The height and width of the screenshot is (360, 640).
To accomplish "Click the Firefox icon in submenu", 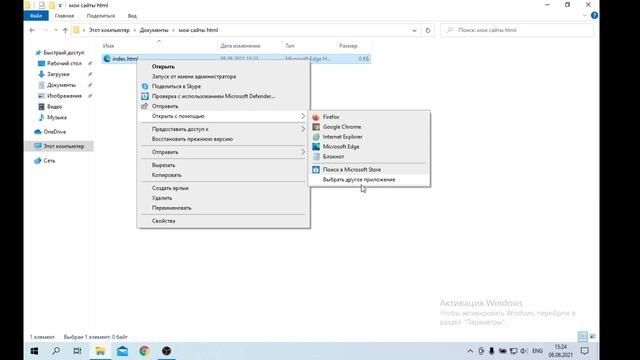I will click(x=316, y=117).
